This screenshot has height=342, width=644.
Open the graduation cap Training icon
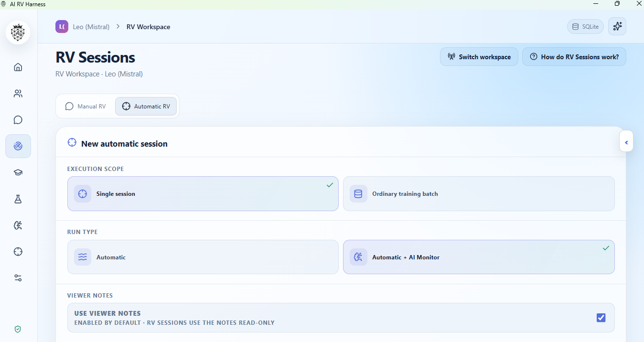point(18,172)
